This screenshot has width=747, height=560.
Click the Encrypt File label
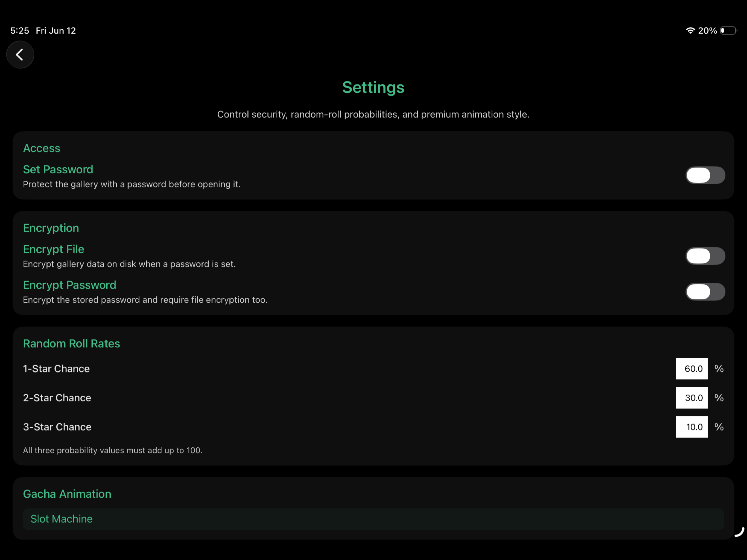click(53, 249)
